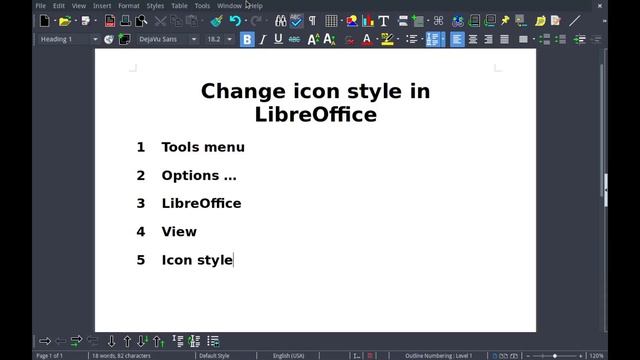Click word count in status bar
640x360 pixels.
point(121,356)
